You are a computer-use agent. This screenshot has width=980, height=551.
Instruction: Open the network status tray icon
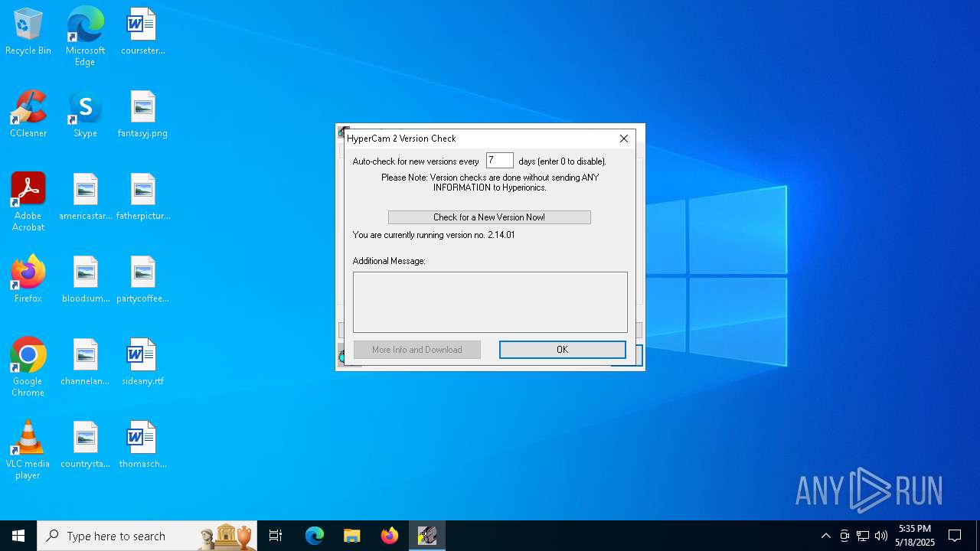863,536
